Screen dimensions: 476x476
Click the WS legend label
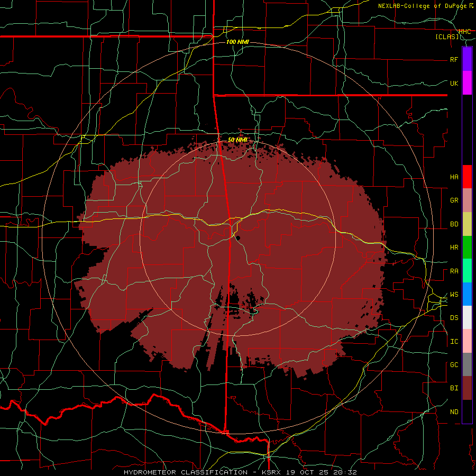454,295
